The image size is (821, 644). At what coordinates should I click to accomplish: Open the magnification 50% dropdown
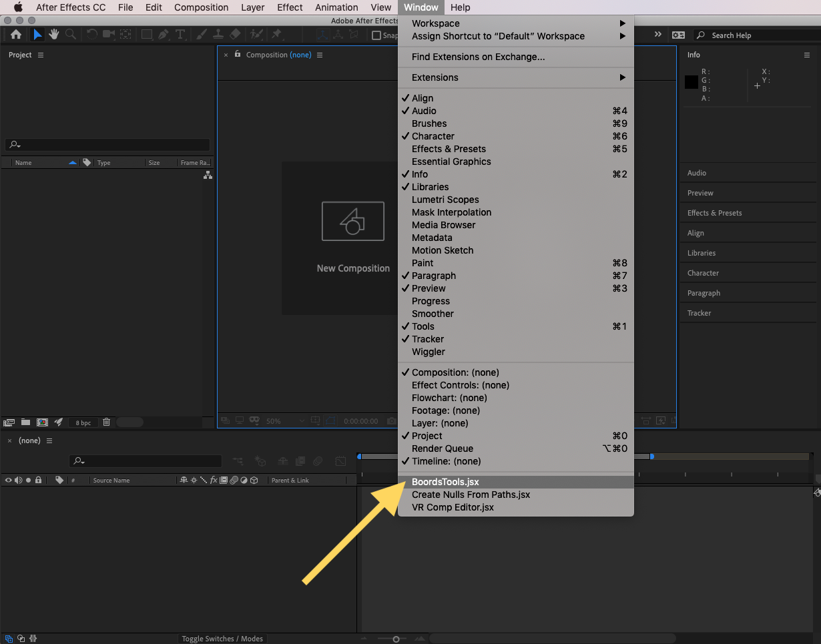click(286, 421)
